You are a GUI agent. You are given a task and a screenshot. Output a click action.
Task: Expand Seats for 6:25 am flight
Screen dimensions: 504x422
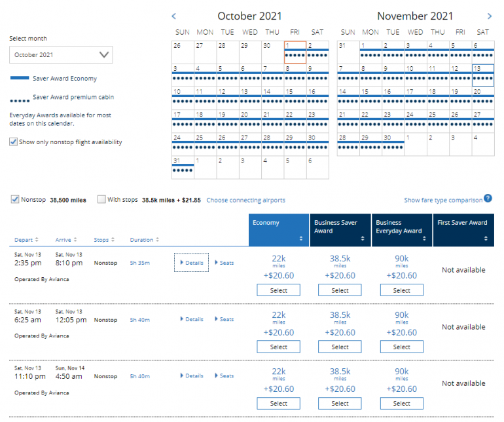(x=224, y=320)
